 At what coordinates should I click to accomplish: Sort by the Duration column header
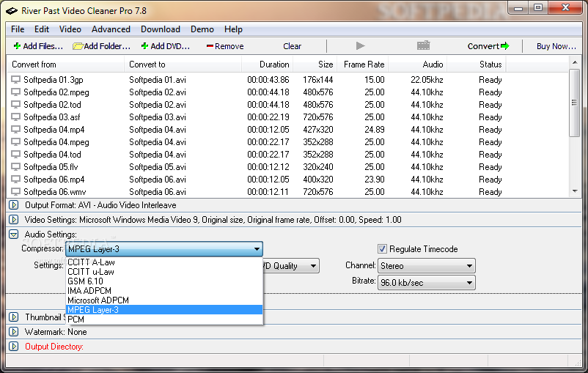click(x=268, y=64)
